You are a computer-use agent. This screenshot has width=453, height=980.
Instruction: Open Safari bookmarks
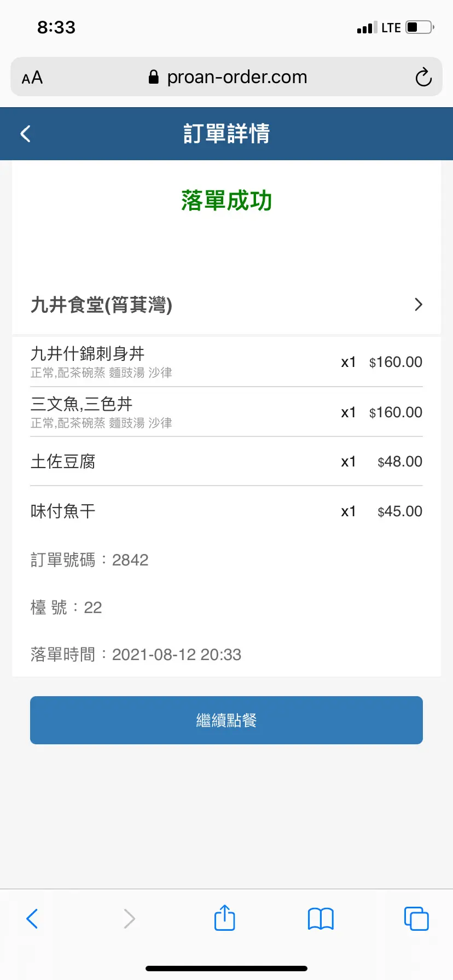click(x=321, y=918)
